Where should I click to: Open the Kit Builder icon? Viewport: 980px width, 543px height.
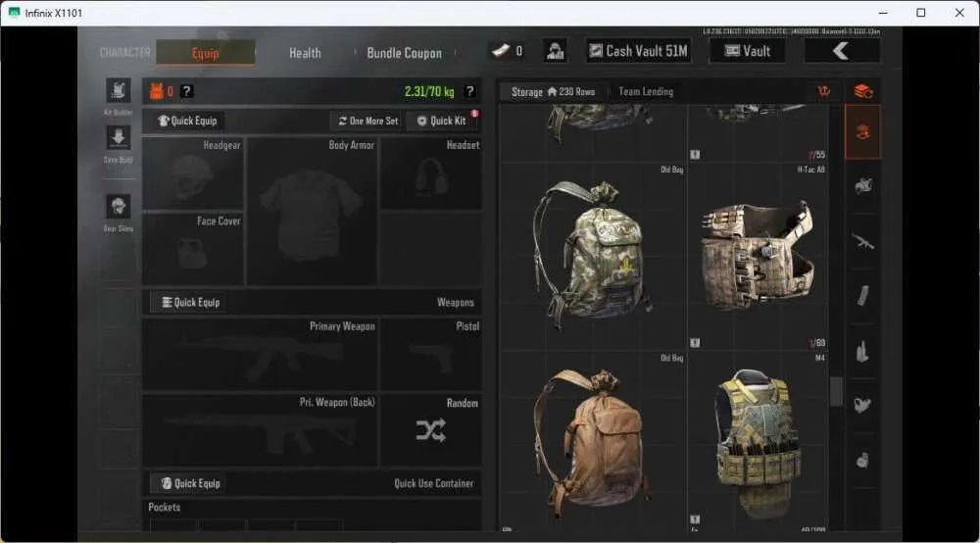point(119,90)
